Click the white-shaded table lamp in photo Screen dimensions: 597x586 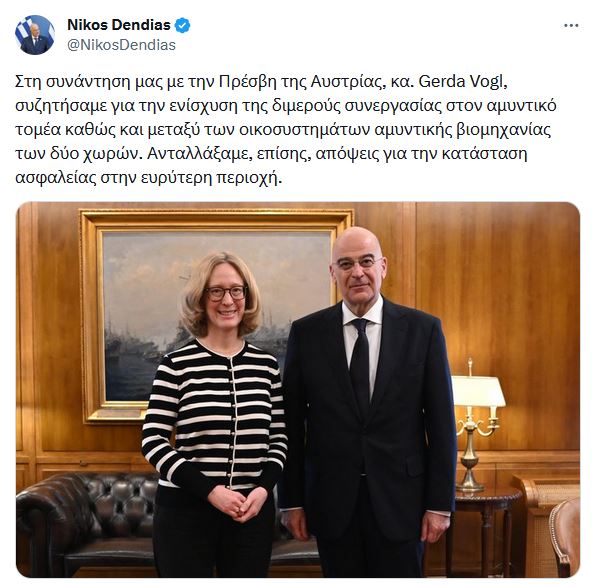(x=477, y=425)
